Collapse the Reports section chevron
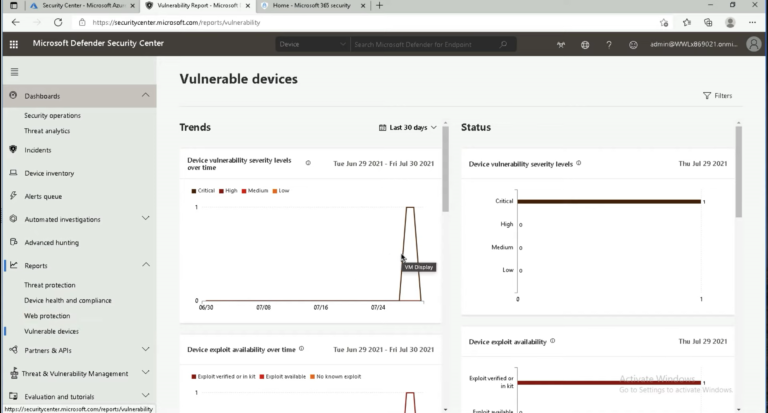Image resolution: width=768 pixels, height=413 pixels. point(145,265)
